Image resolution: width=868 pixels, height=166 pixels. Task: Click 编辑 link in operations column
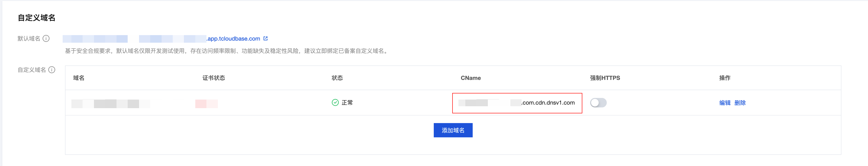coord(724,103)
